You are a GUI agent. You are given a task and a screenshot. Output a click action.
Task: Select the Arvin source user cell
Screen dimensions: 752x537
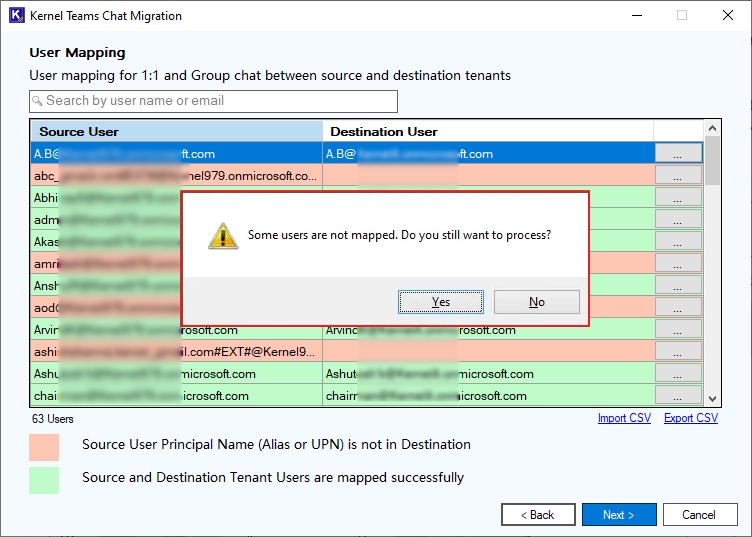tap(177, 330)
